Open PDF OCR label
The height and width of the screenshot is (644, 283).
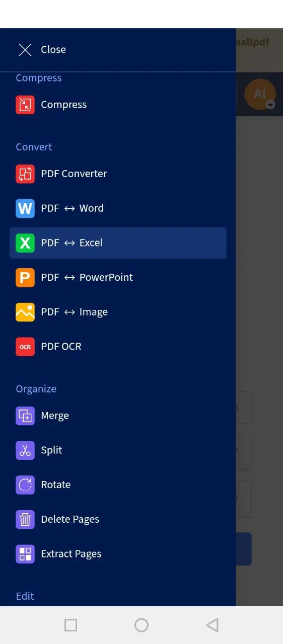tap(61, 347)
